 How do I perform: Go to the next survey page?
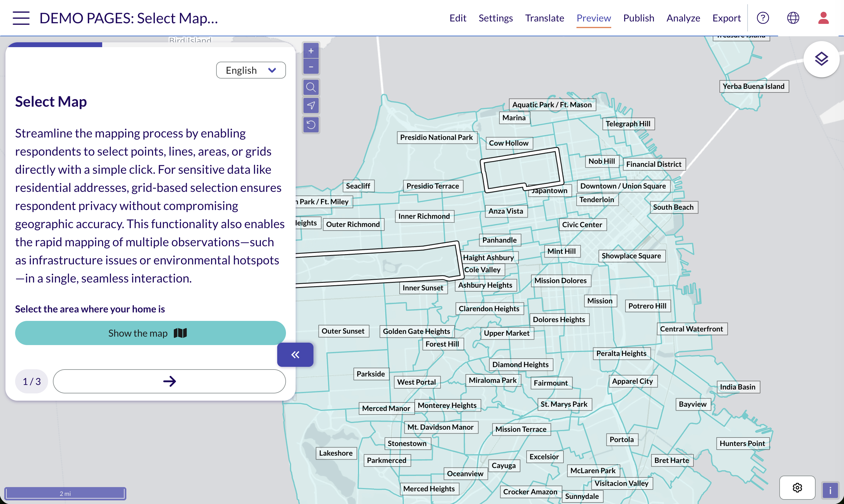click(169, 381)
